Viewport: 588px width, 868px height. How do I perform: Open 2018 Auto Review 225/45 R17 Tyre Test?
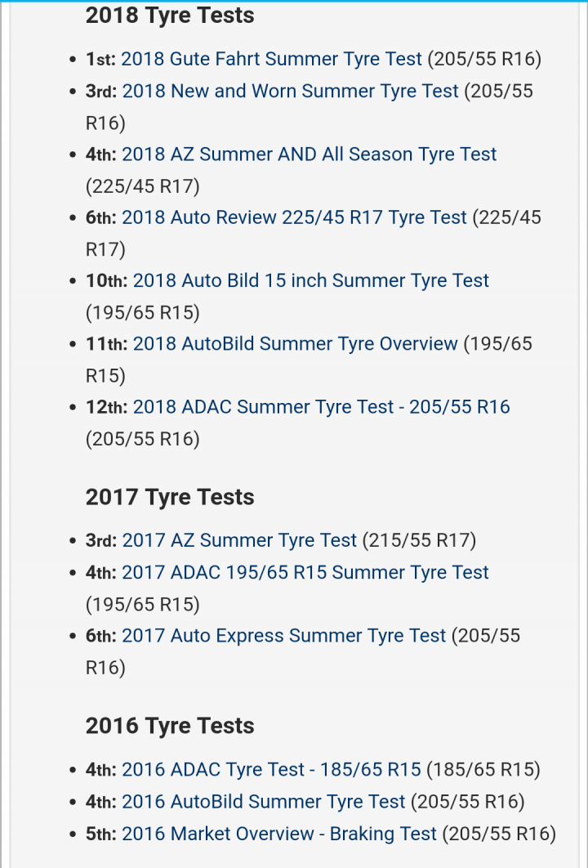[x=294, y=217]
